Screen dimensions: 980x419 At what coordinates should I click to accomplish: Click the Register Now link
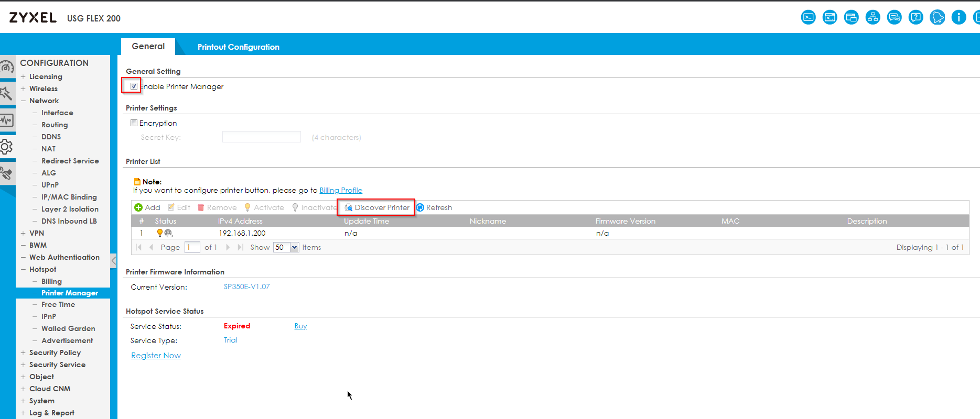[156, 356]
